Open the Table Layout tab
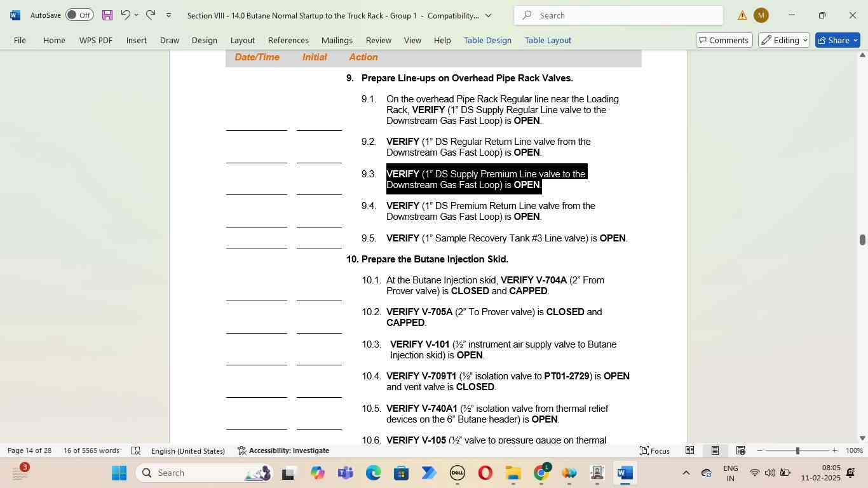The height and width of the screenshot is (488, 868). coord(548,40)
